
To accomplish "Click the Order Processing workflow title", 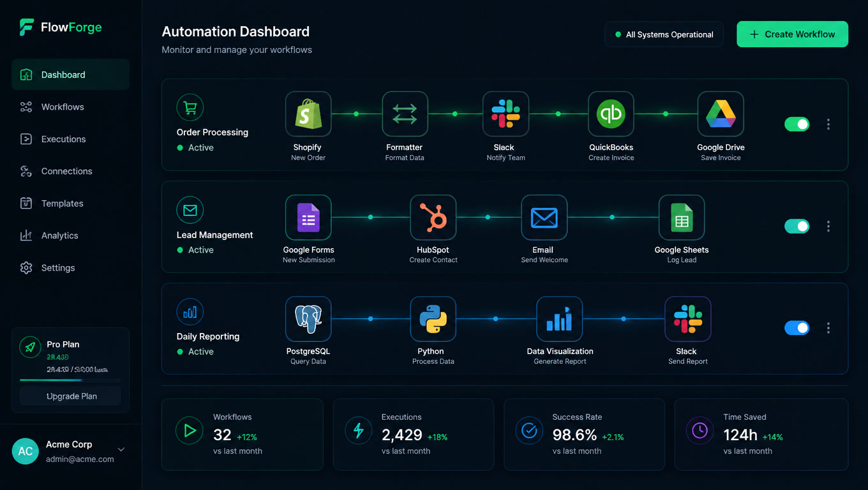I will [213, 133].
